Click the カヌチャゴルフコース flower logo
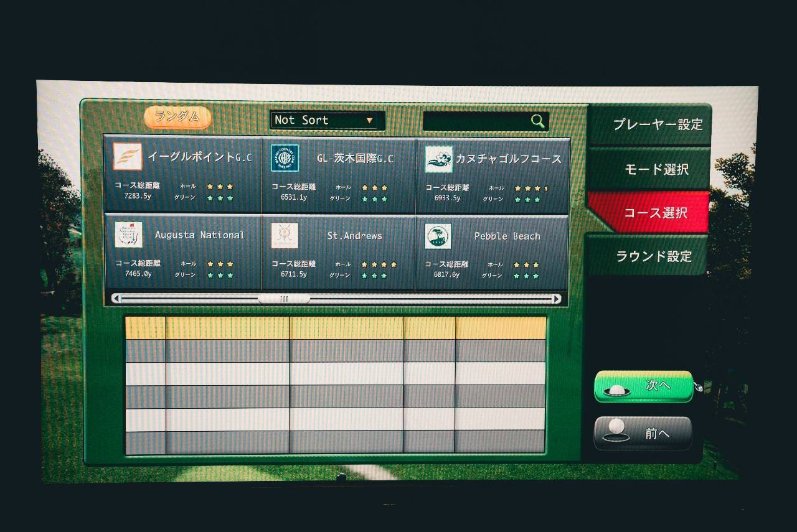 pos(438,159)
